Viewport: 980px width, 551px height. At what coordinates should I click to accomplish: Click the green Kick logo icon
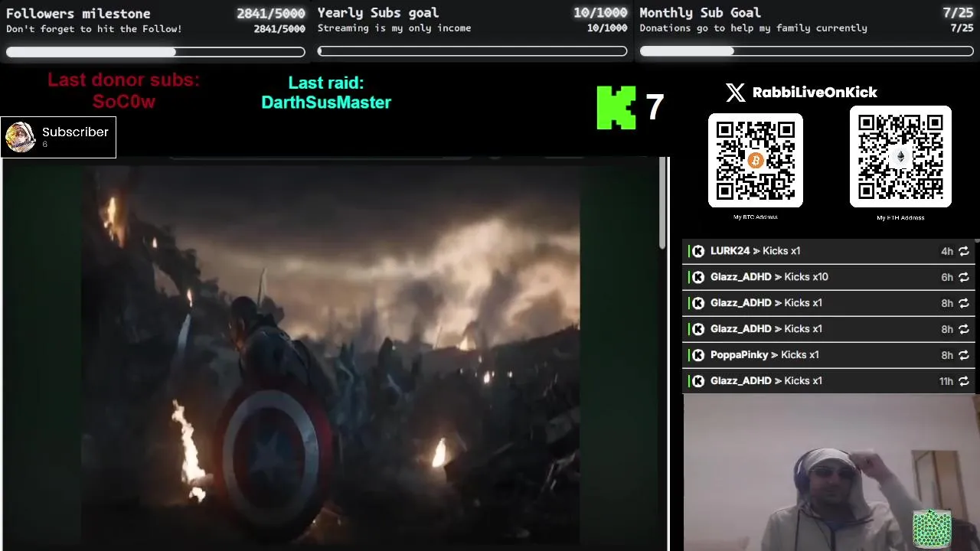(616, 107)
